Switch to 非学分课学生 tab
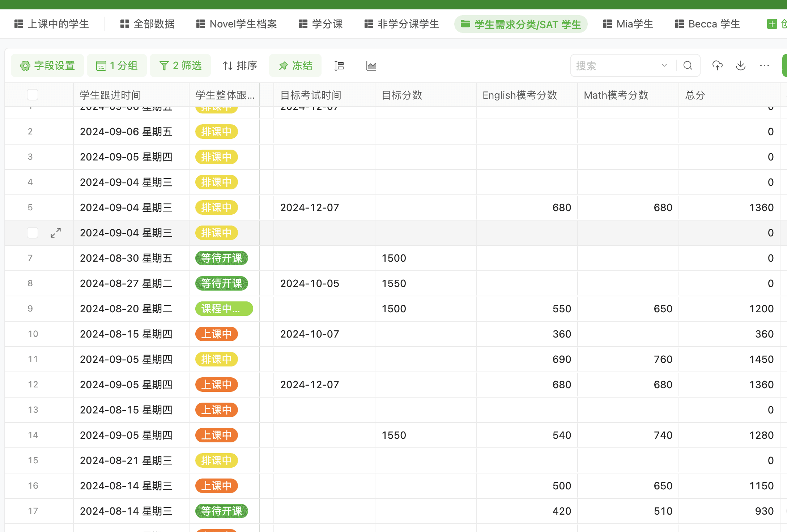The width and height of the screenshot is (787, 532). click(401, 24)
